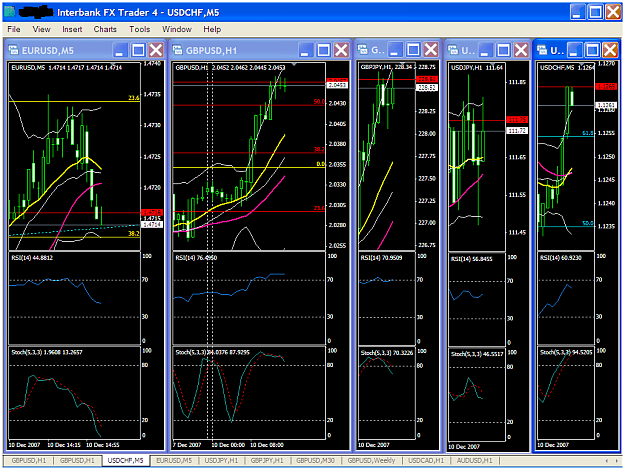Maximize the EURUSD,M5 chart window
The height and width of the screenshot is (470, 625).
coord(138,50)
